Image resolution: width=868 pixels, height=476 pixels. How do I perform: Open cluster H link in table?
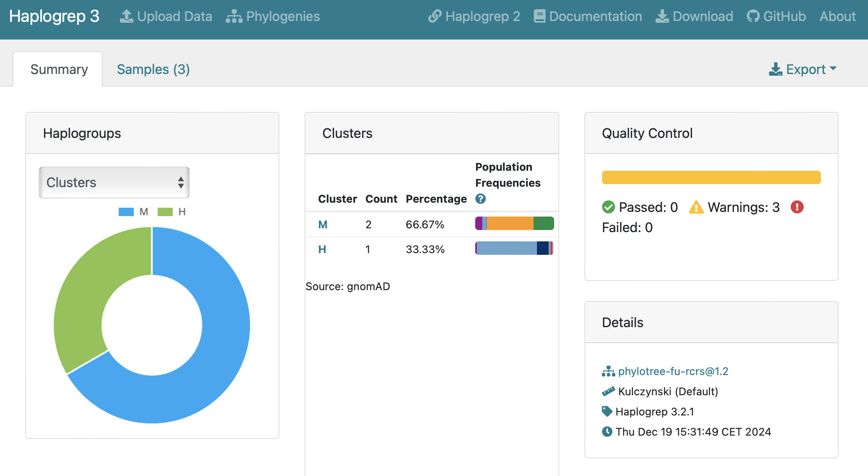click(322, 249)
